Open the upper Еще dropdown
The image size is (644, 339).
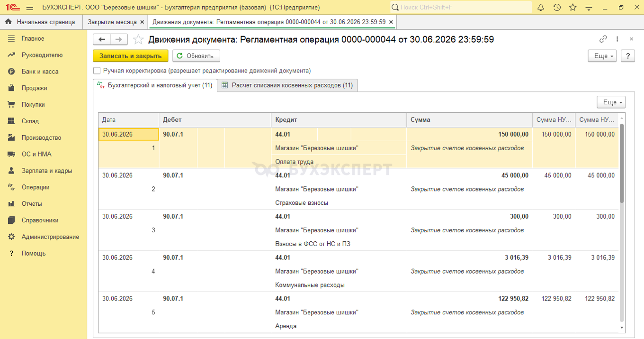[602, 55]
